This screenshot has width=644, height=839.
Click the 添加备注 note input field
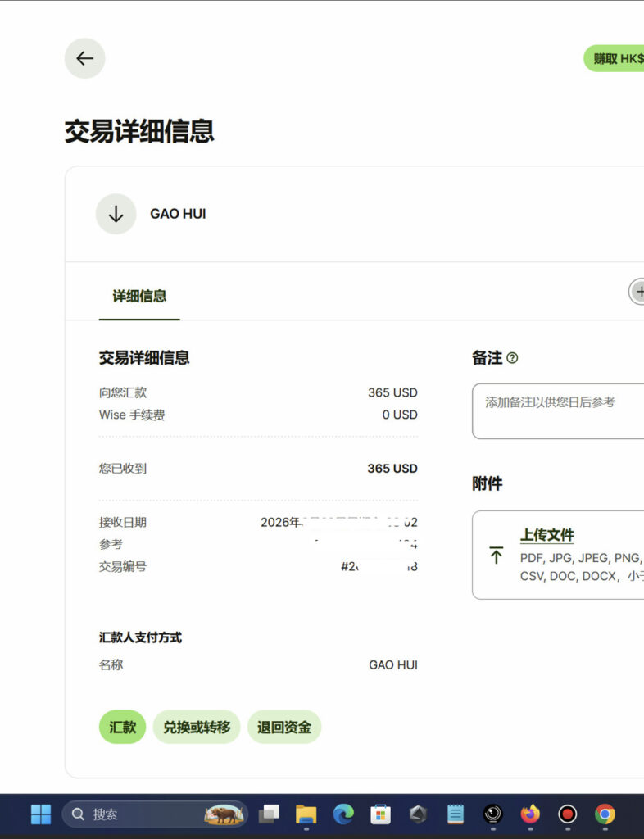[x=557, y=410]
